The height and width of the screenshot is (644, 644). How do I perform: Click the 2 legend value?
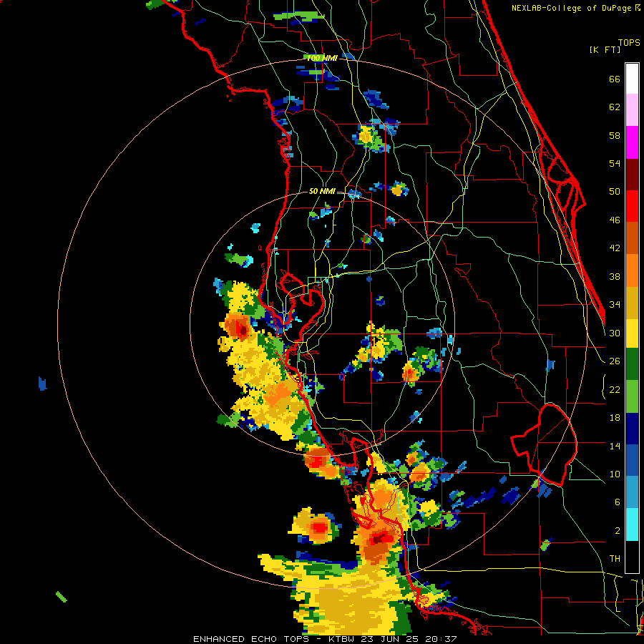tap(617, 531)
